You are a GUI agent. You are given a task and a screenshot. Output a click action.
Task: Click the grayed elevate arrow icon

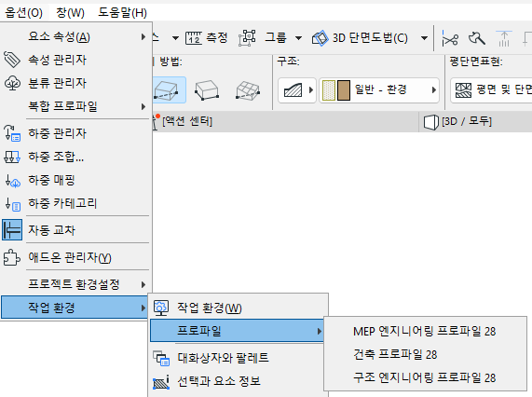[504, 38]
